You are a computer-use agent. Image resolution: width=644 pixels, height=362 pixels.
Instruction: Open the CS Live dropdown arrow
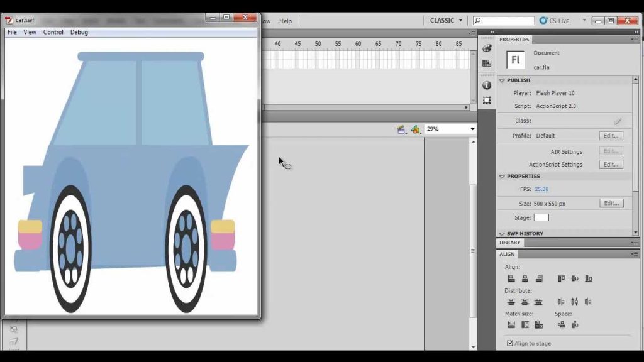[x=584, y=20]
